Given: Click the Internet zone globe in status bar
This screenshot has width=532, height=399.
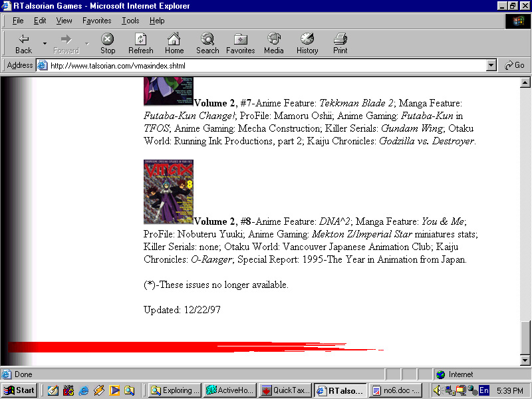Looking at the screenshot, I should tap(441, 374).
